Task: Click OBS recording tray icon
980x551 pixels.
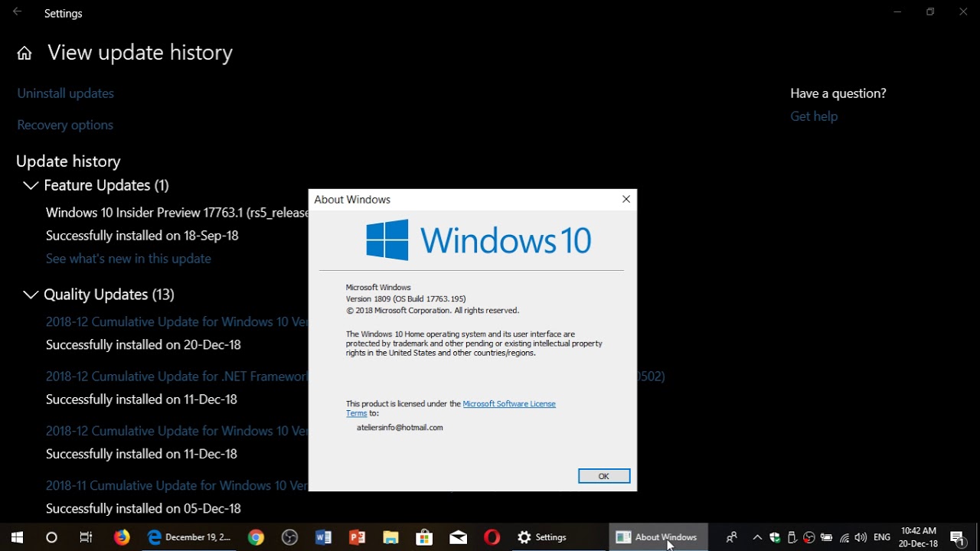Action: (809, 537)
